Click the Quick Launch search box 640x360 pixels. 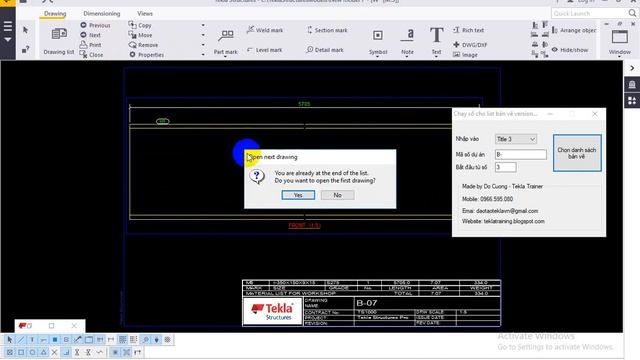pyautogui.click(x=594, y=13)
